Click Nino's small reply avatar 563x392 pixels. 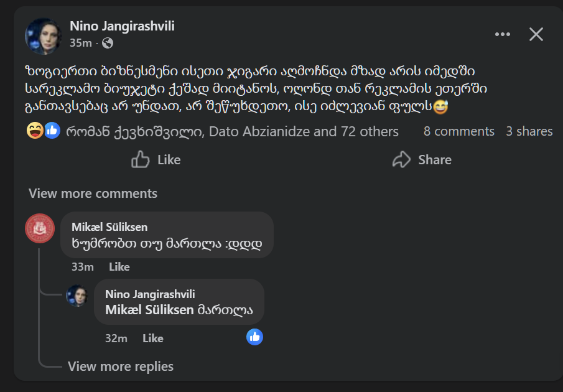point(77,297)
